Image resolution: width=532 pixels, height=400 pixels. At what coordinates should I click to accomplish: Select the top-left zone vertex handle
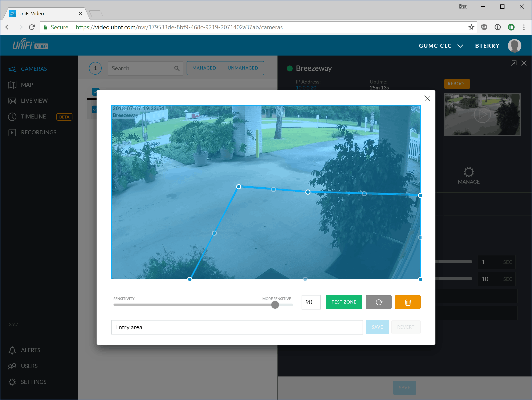click(239, 187)
